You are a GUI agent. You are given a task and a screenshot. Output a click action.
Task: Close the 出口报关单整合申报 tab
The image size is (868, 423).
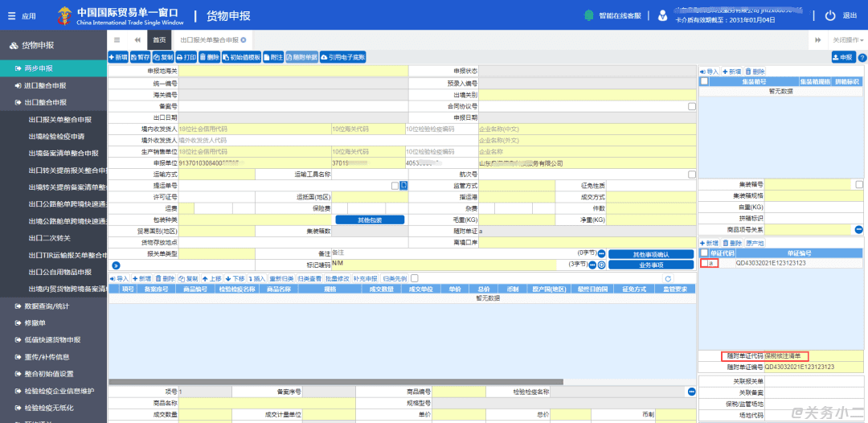tap(244, 39)
